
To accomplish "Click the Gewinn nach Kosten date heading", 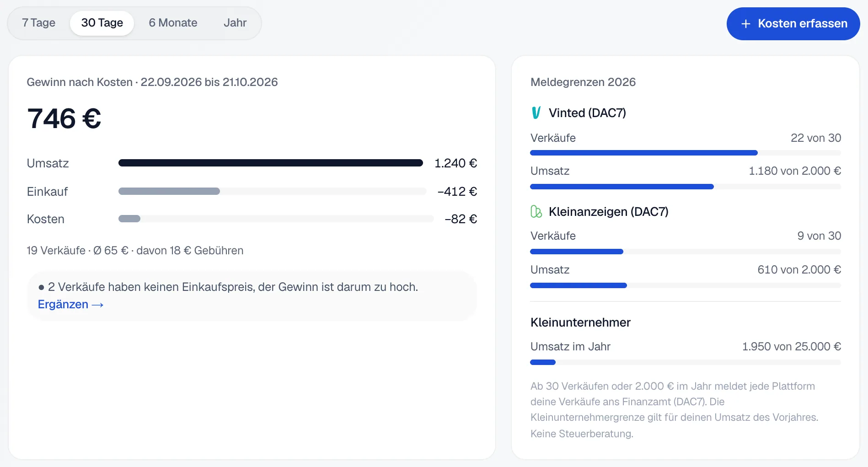I will coord(152,82).
